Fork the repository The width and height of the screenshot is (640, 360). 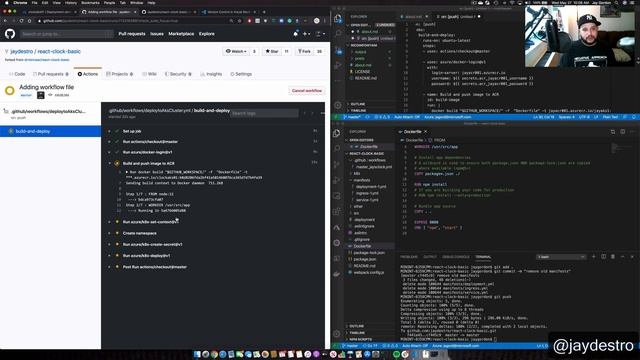[x=304, y=51]
